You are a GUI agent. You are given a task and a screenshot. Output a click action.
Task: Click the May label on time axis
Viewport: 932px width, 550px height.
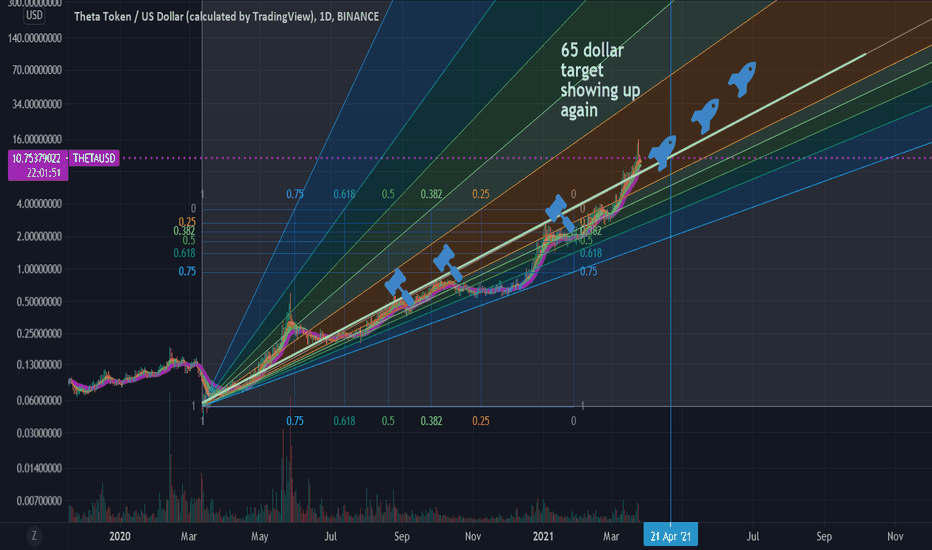pos(260,536)
